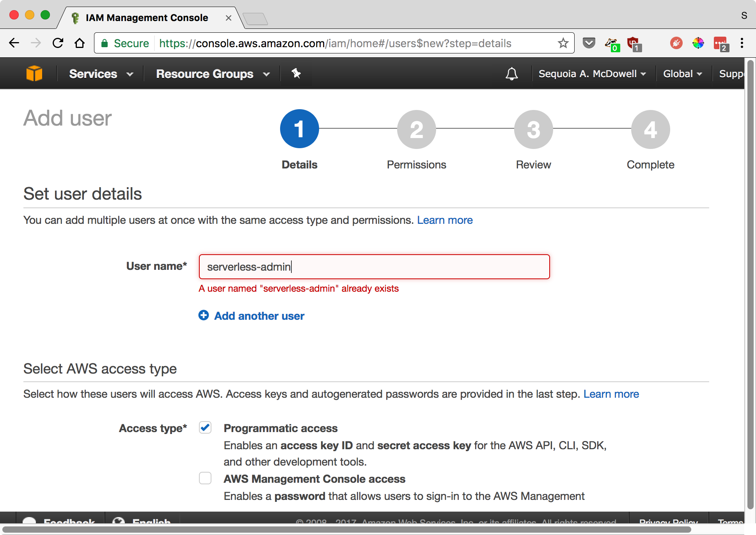This screenshot has height=535, width=756.
Task: Open the uBlock shield extension icon
Action: point(634,44)
